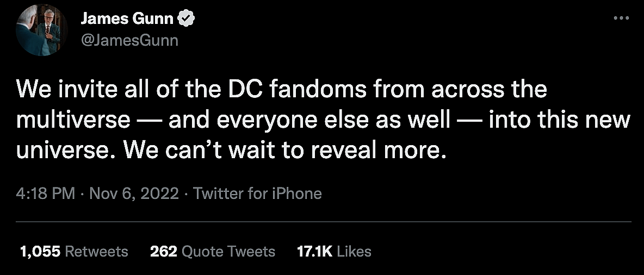Screen dimensions: 644x275
Task: Open the @JamesGunn handle link
Action: (129, 41)
